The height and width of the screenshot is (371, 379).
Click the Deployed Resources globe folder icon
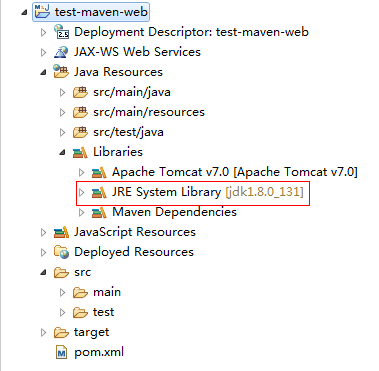[61, 252]
